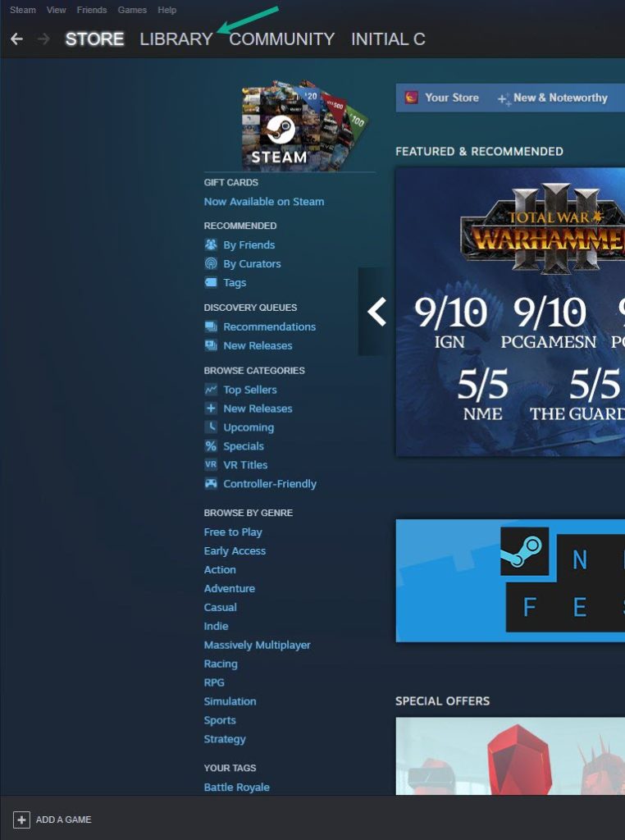
Task: Browse Early Access genre
Action: point(235,550)
